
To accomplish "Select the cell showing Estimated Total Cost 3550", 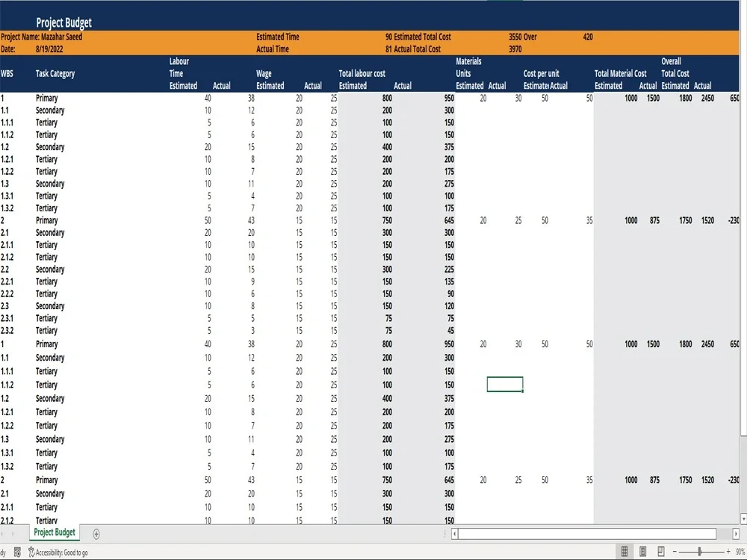I will [515, 37].
